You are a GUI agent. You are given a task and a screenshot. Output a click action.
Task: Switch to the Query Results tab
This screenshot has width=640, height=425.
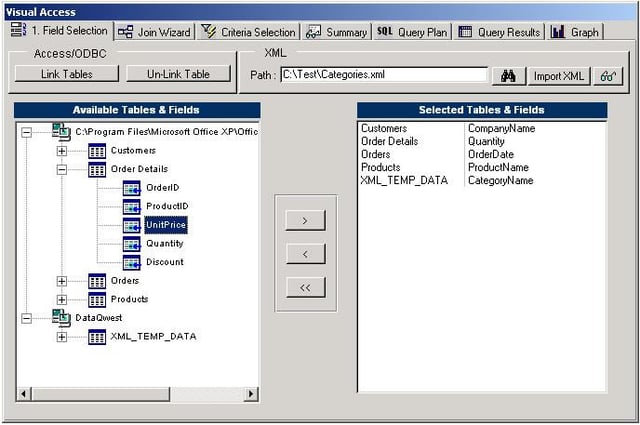(500, 32)
